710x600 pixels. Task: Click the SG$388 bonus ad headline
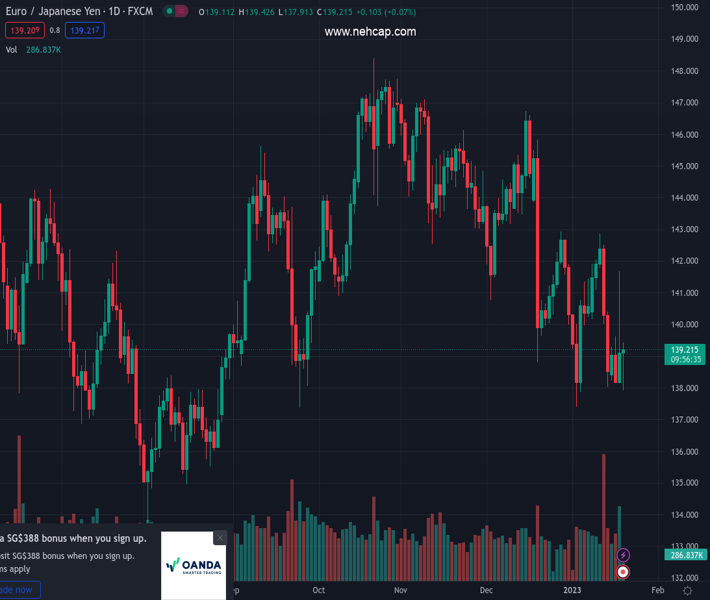point(75,538)
